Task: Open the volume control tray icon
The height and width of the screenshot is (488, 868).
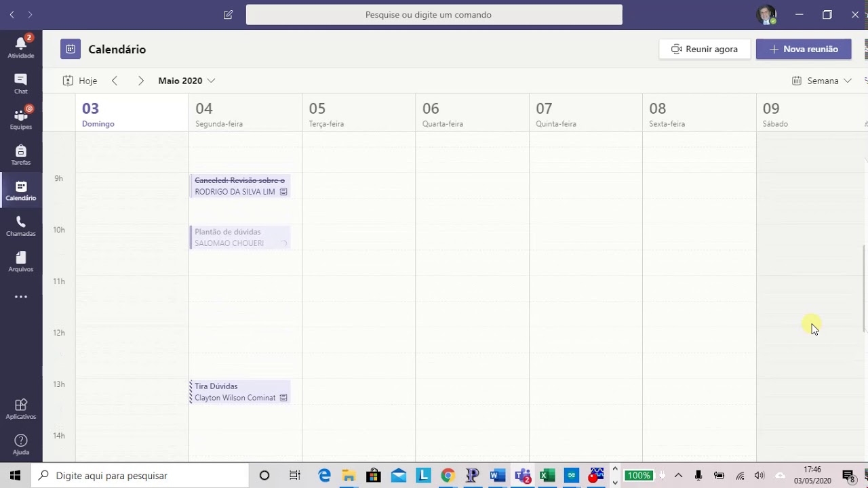Action: 759,476
